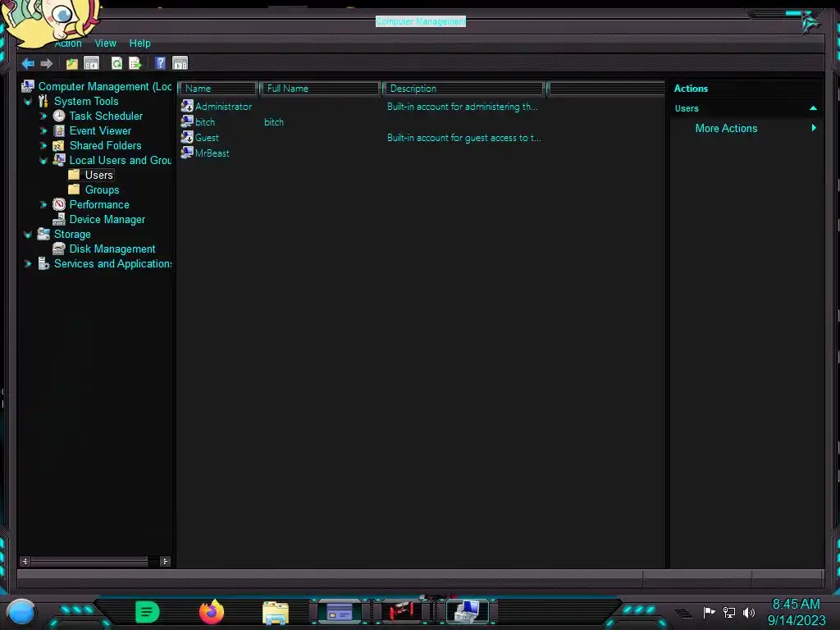This screenshot has width=840, height=630.
Task: Click the Performance gauge icon
Action: click(59, 204)
